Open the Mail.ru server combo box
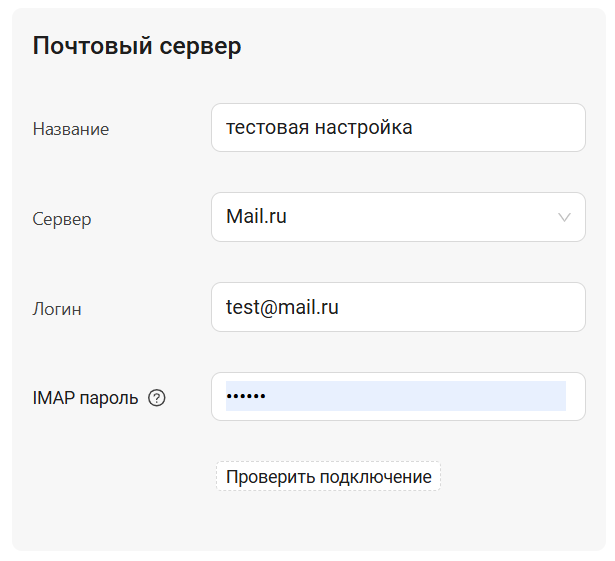The width and height of the screenshot is (615, 561). 398,217
